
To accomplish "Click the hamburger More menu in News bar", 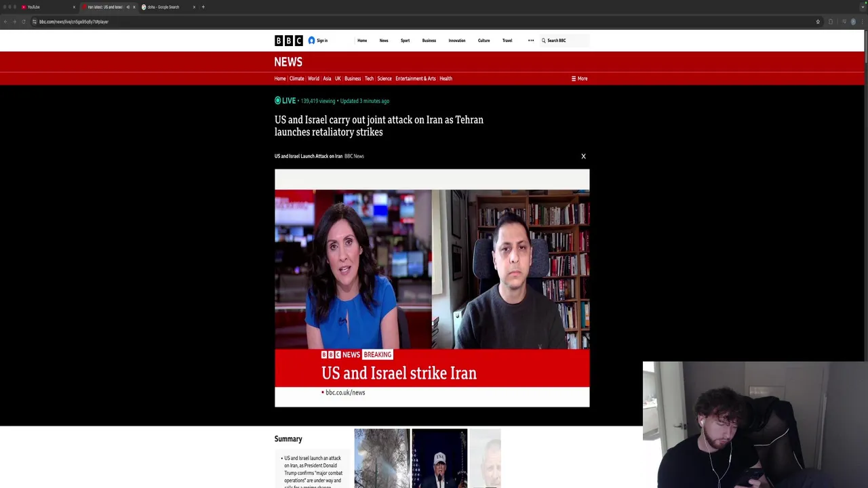I will coord(579,79).
